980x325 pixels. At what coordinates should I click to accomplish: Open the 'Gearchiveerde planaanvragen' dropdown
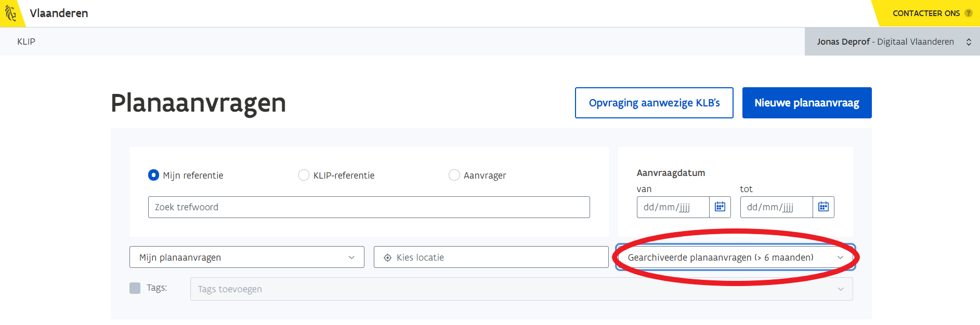click(x=735, y=258)
